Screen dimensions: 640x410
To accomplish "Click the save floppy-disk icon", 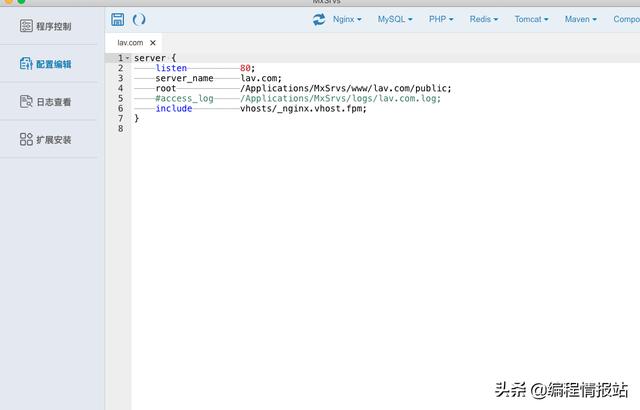I will pos(118,19).
